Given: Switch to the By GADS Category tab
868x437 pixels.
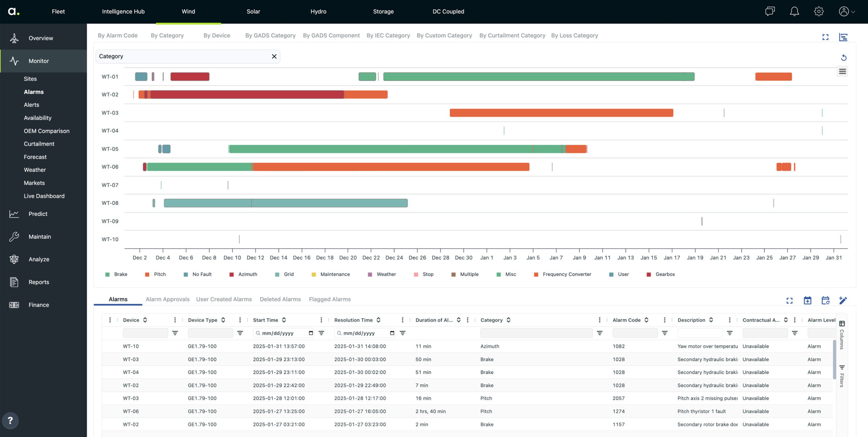Looking at the screenshot, I should (270, 36).
